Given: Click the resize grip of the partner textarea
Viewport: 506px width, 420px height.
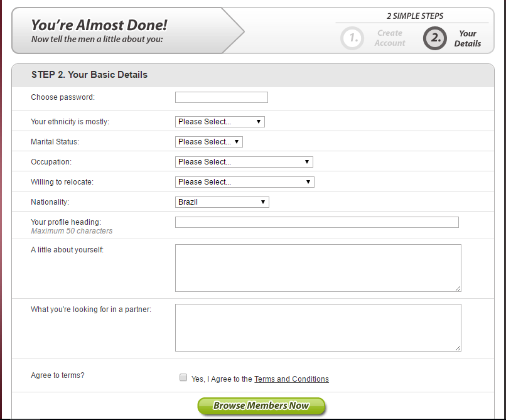Looking at the screenshot, I should tap(458, 348).
